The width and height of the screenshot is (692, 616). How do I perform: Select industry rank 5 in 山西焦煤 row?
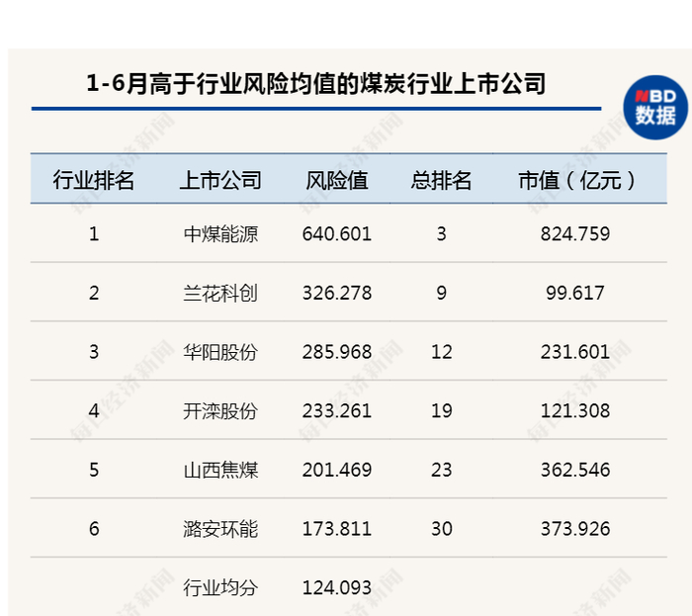pyautogui.click(x=94, y=470)
